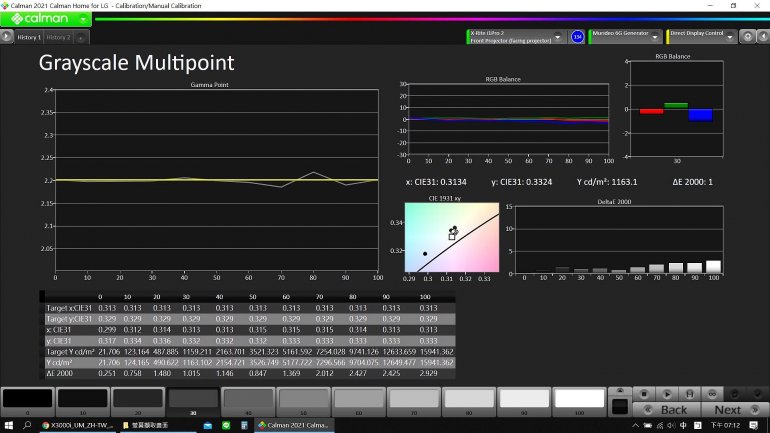This screenshot has height=433, width=770.
Task: Toggle the continuous infinity loop read icon
Action: coord(712,394)
